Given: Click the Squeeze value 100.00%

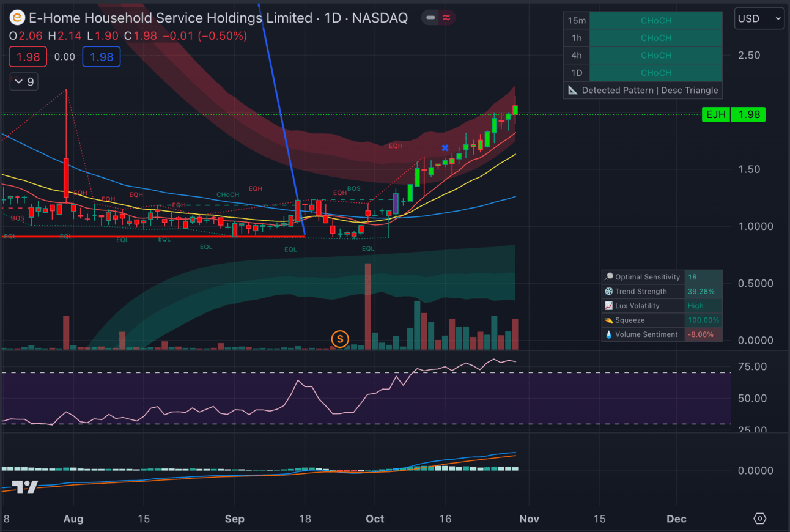Looking at the screenshot, I should 703,320.
